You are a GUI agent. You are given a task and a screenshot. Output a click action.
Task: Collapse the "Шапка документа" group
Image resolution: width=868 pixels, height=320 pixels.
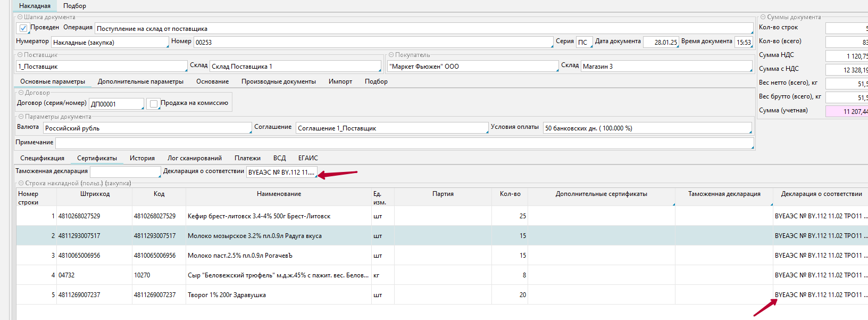(x=20, y=17)
